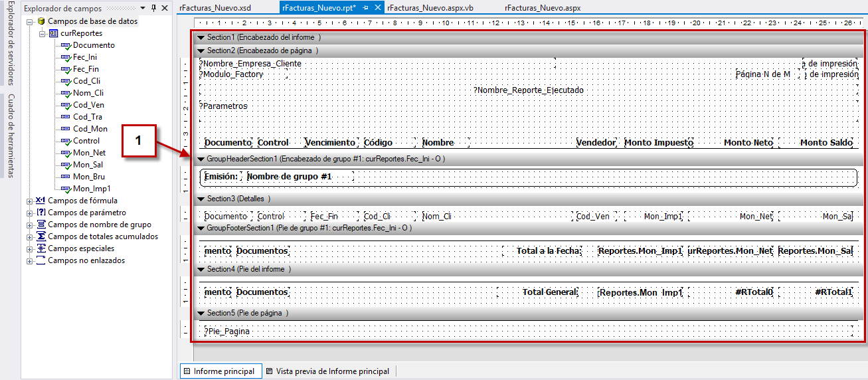
Task: Collapse Section5 Pie de página
Action: tap(201, 313)
